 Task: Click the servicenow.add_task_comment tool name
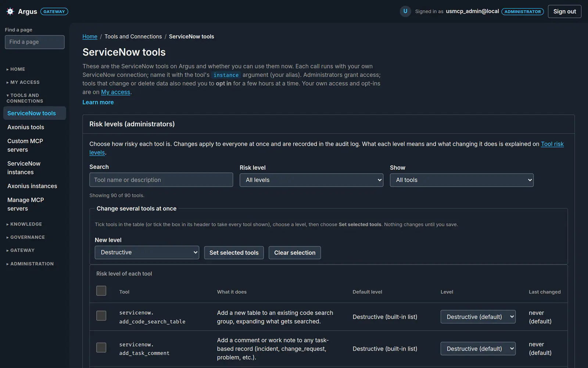point(144,349)
